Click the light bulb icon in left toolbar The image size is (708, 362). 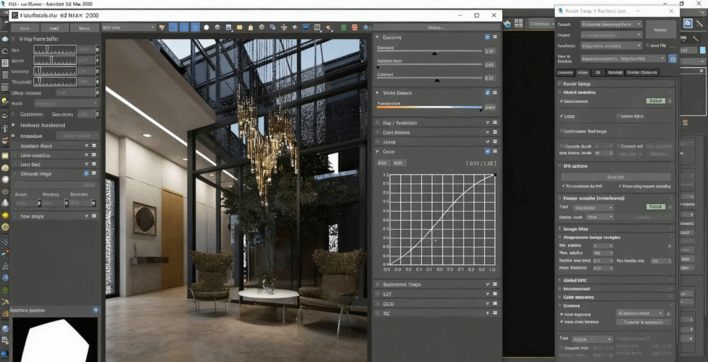coord(5,101)
